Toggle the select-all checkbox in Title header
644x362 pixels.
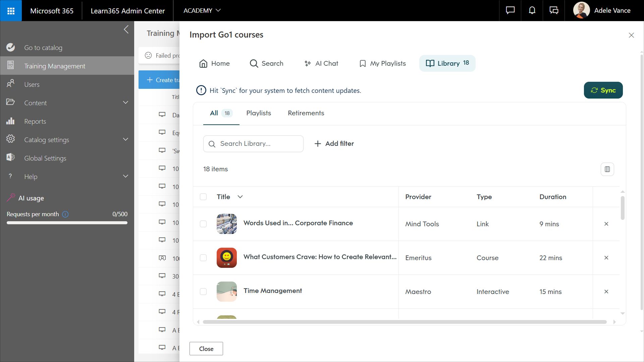[203, 197]
